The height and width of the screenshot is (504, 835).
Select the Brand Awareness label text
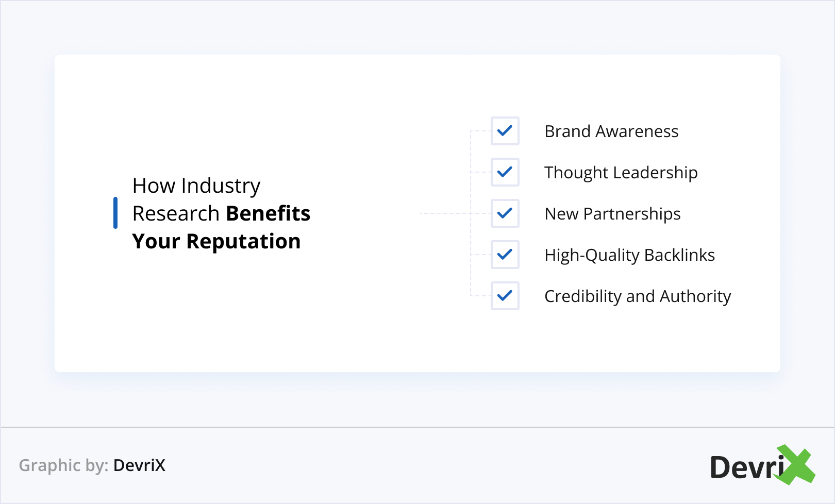click(611, 131)
